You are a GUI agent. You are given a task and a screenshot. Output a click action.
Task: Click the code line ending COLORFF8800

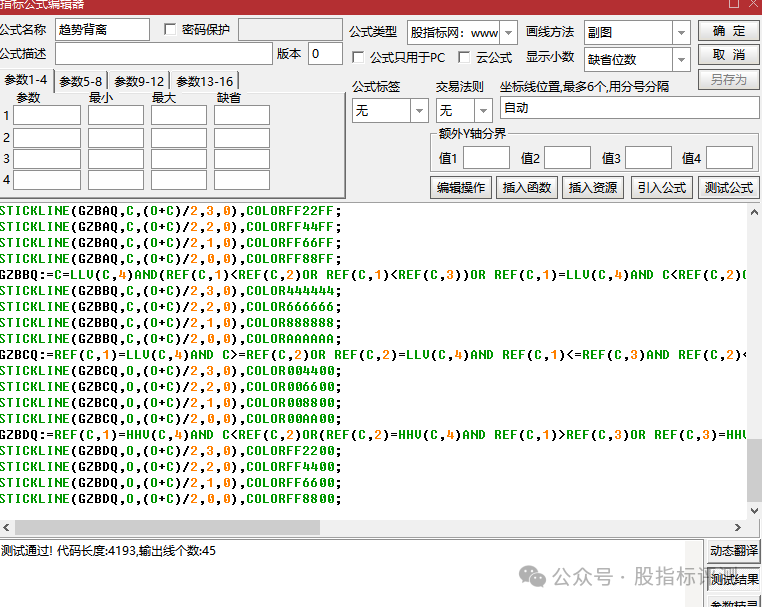171,499
